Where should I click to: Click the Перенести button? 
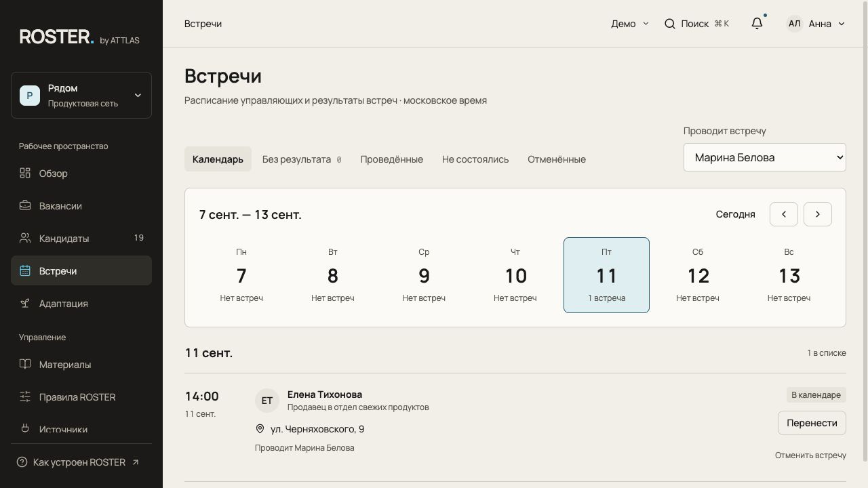pyautogui.click(x=812, y=423)
